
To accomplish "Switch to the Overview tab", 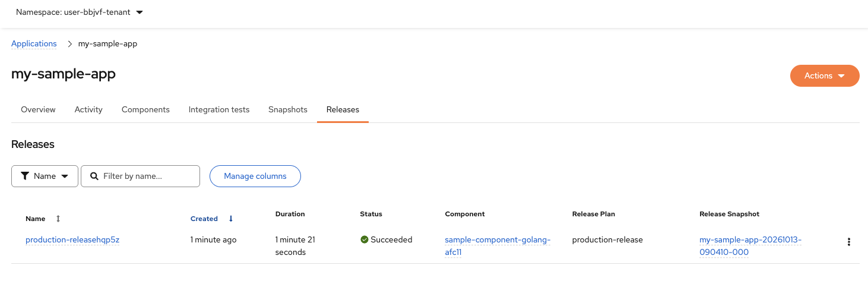I will [x=38, y=109].
